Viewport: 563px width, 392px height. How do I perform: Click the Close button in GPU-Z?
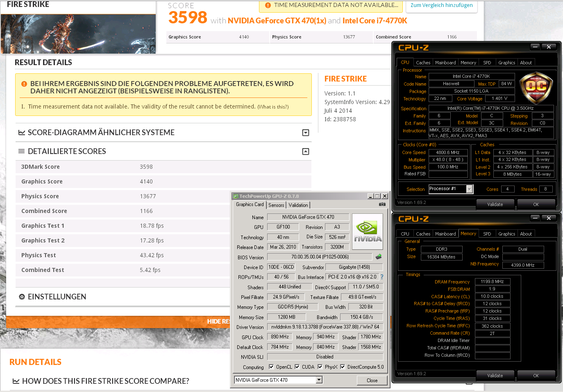[x=372, y=381]
